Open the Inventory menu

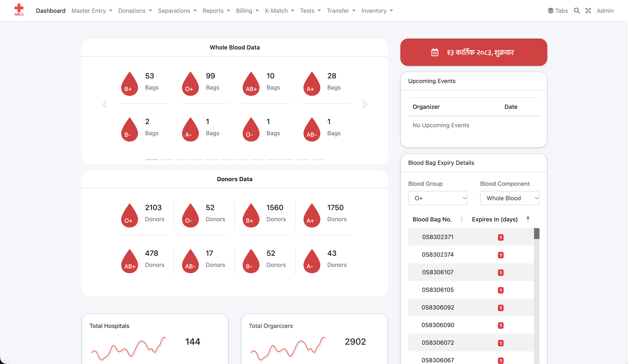coord(377,11)
